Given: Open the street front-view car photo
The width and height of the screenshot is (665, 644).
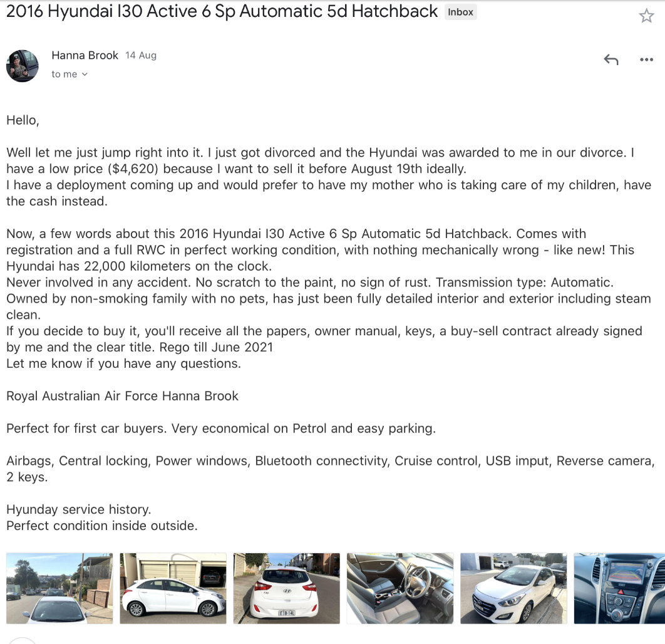Looking at the screenshot, I should [x=59, y=588].
